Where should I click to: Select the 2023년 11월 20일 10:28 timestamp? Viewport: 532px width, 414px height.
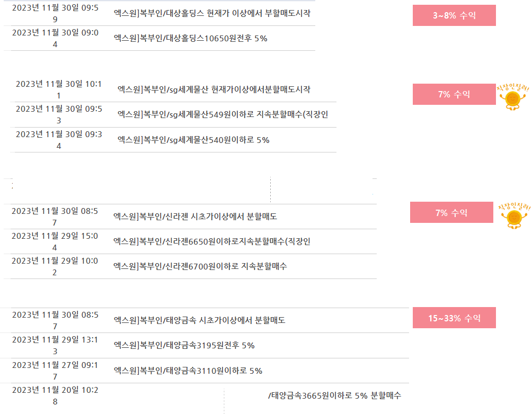tap(55, 395)
